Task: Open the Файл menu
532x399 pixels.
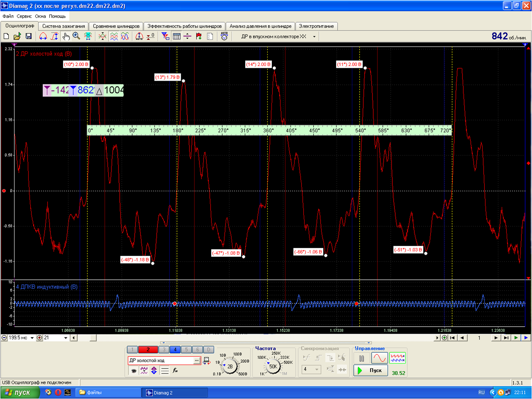Action: pos(8,16)
